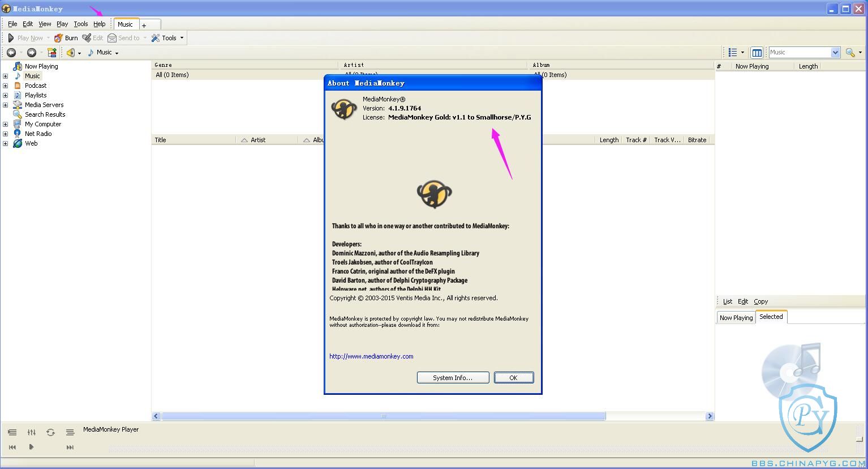
Task: Open the Edit menu in menu bar
Action: [x=28, y=24]
